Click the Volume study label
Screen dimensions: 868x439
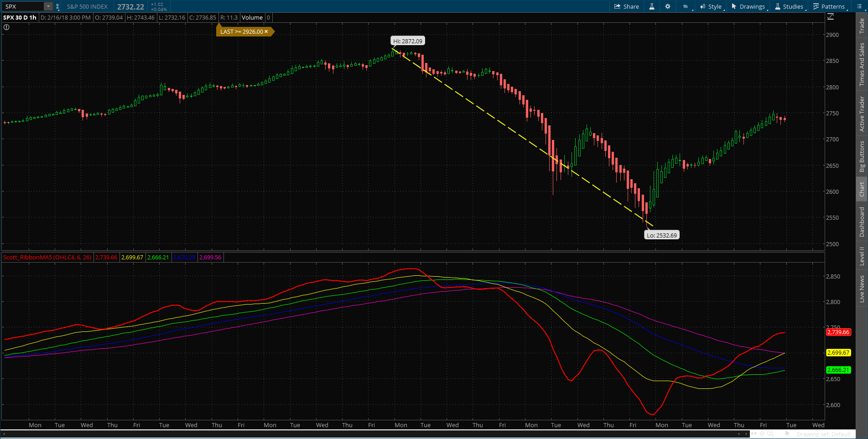click(252, 18)
